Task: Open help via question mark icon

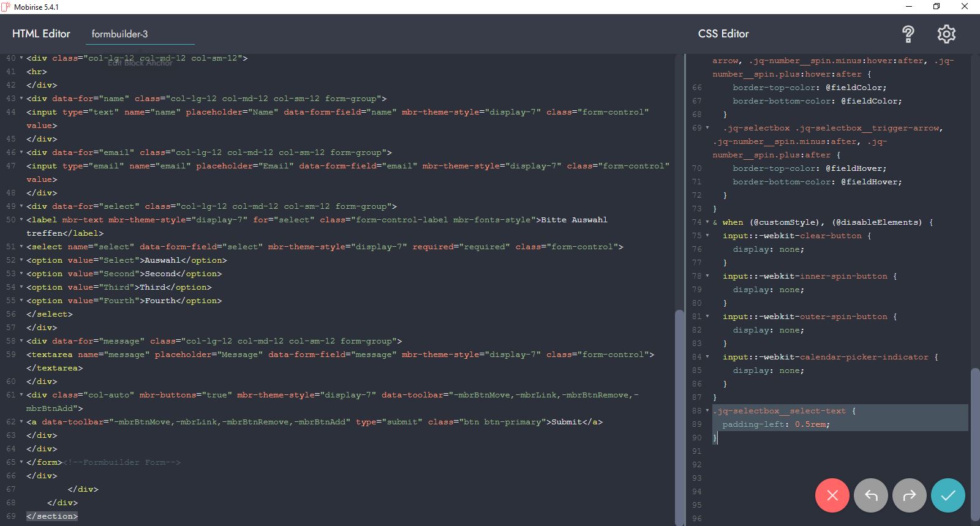Action: tap(908, 34)
